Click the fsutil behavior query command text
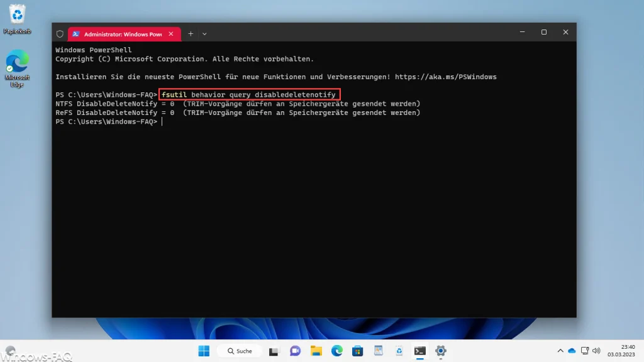Viewport: 644px width, 362px height. pyautogui.click(x=249, y=95)
